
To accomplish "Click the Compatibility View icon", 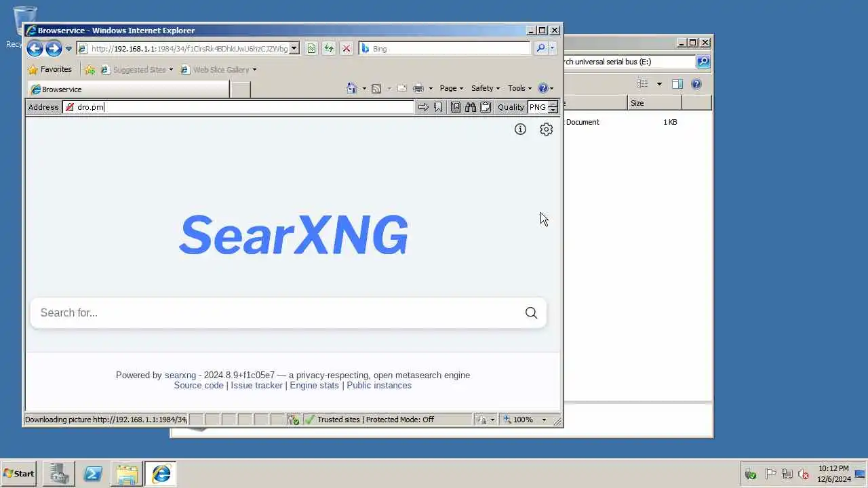I will pyautogui.click(x=311, y=48).
